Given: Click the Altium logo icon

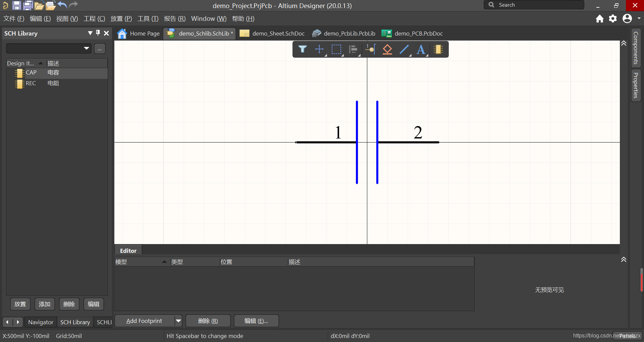Looking at the screenshot, I should point(5,5).
